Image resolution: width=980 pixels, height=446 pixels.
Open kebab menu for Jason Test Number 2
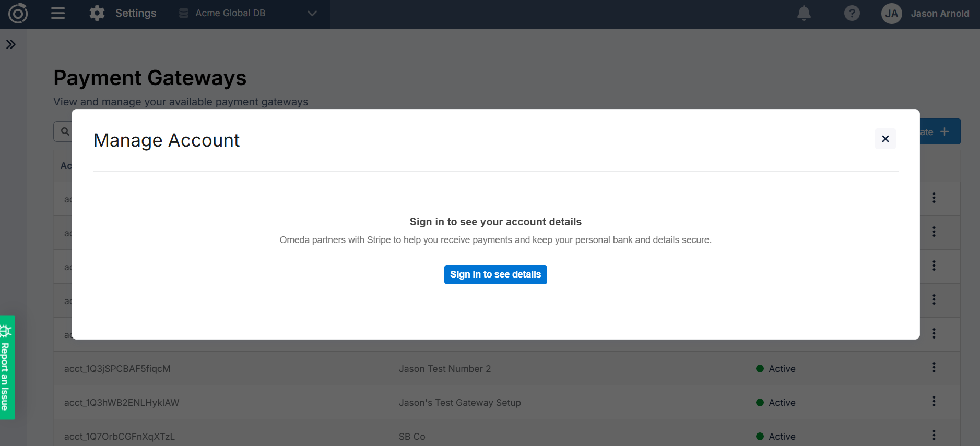(934, 368)
